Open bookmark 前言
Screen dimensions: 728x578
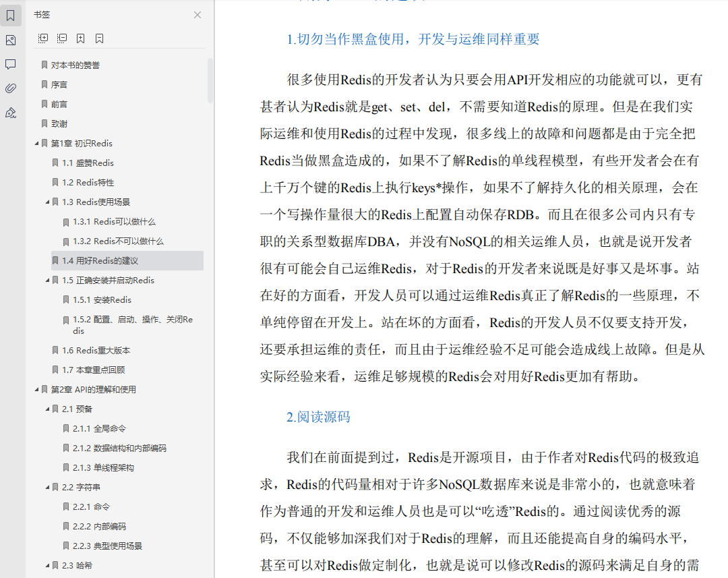(59, 104)
